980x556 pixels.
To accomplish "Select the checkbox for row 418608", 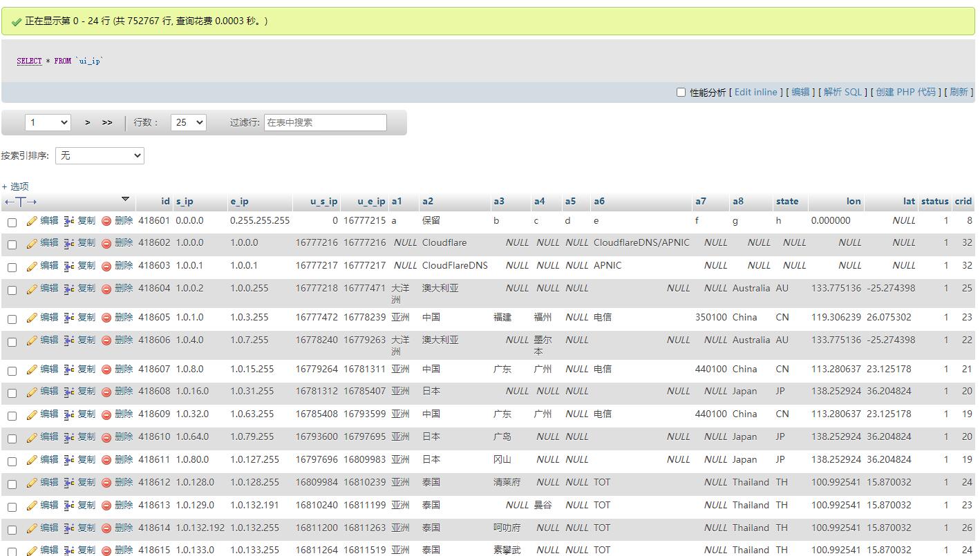I will [x=12, y=393].
